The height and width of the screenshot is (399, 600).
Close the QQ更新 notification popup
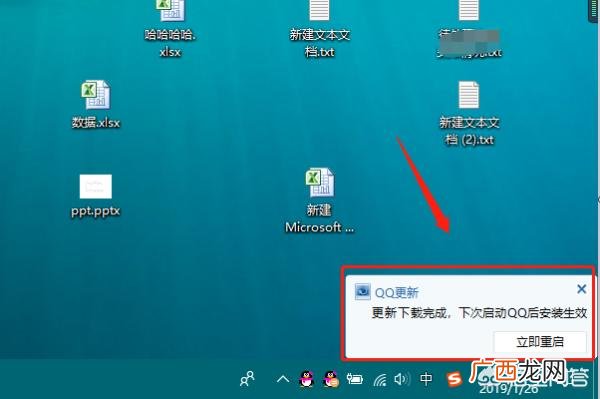582,289
